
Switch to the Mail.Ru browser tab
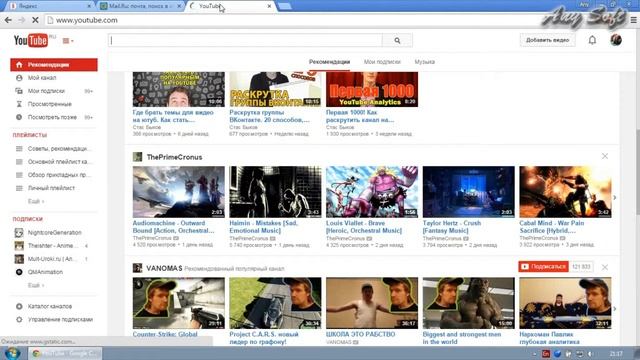coord(140,6)
